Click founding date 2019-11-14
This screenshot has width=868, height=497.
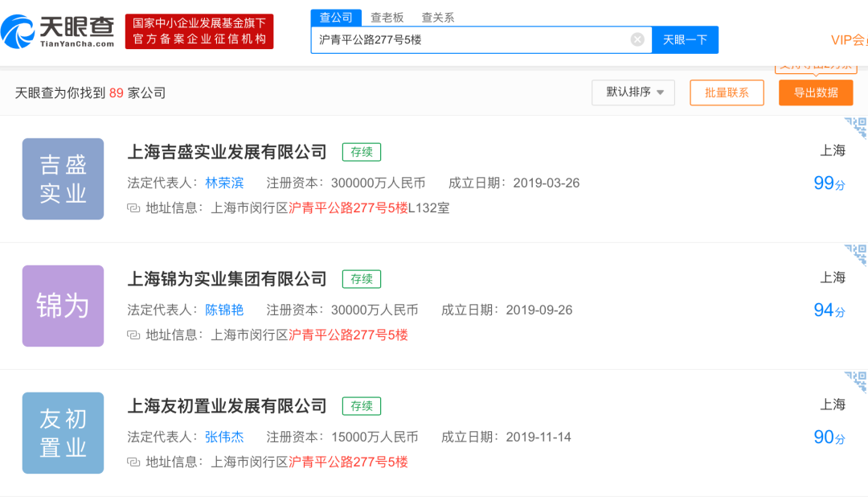[x=538, y=437]
